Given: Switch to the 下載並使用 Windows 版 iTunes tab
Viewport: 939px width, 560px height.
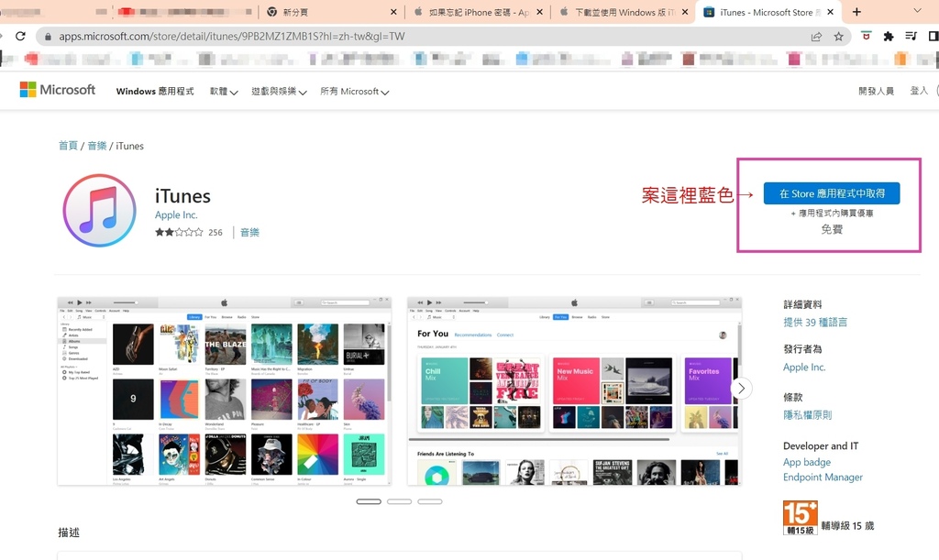Looking at the screenshot, I should (x=623, y=12).
